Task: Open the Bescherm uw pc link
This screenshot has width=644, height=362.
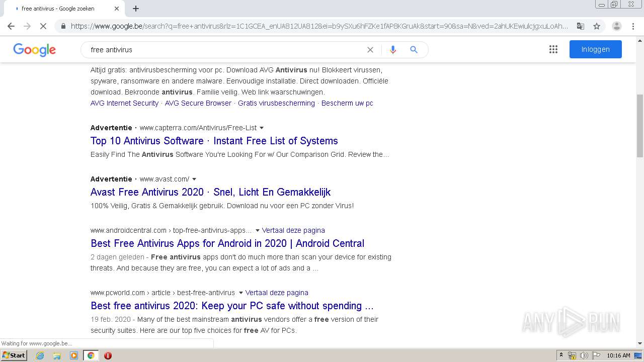Action: pyautogui.click(x=347, y=103)
